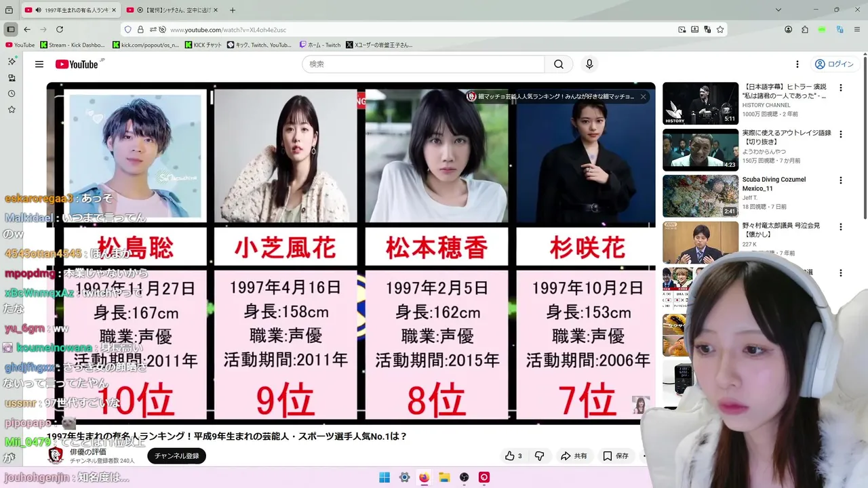Open the ヒトラー 演説 video thumbnail

701,104
